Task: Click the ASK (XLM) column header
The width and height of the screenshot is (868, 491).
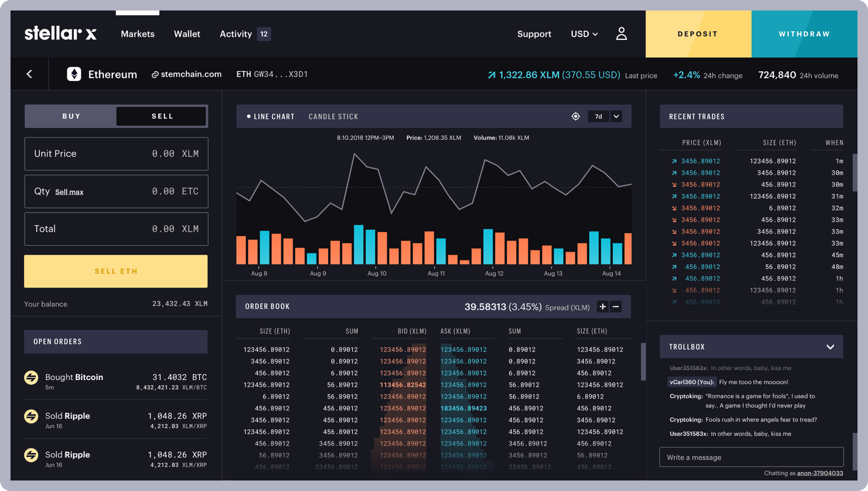Action: tap(455, 331)
